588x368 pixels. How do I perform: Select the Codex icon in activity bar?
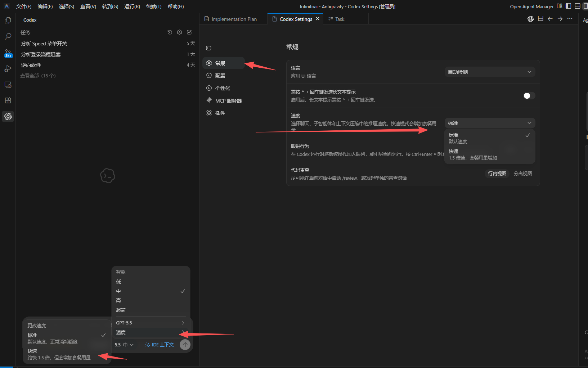(8, 116)
